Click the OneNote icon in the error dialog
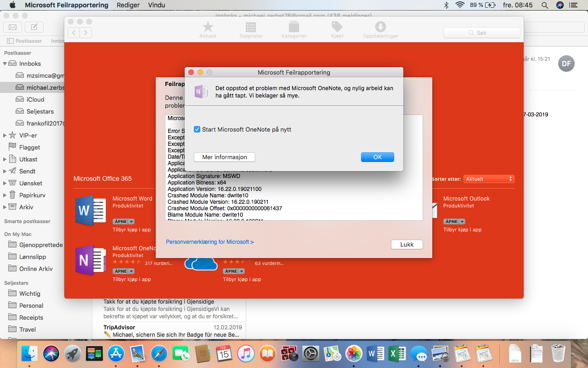The width and height of the screenshot is (588, 368). (x=201, y=92)
